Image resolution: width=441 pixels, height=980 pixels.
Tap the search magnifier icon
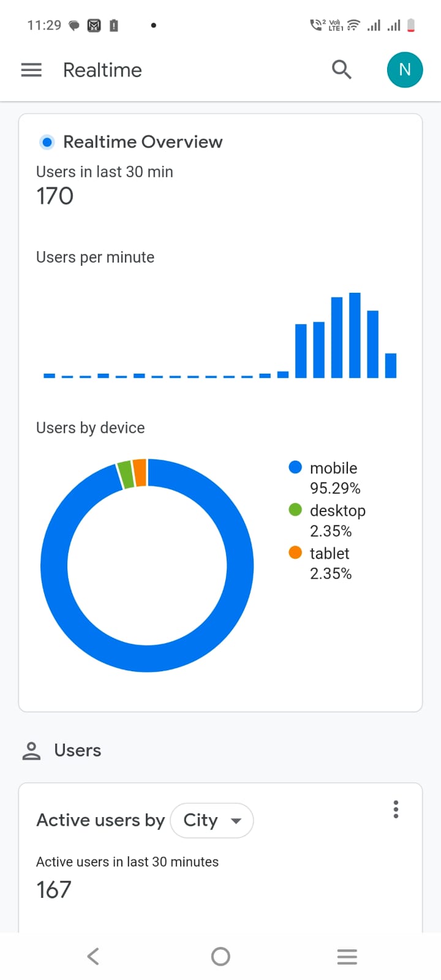(x=341, y=70)
